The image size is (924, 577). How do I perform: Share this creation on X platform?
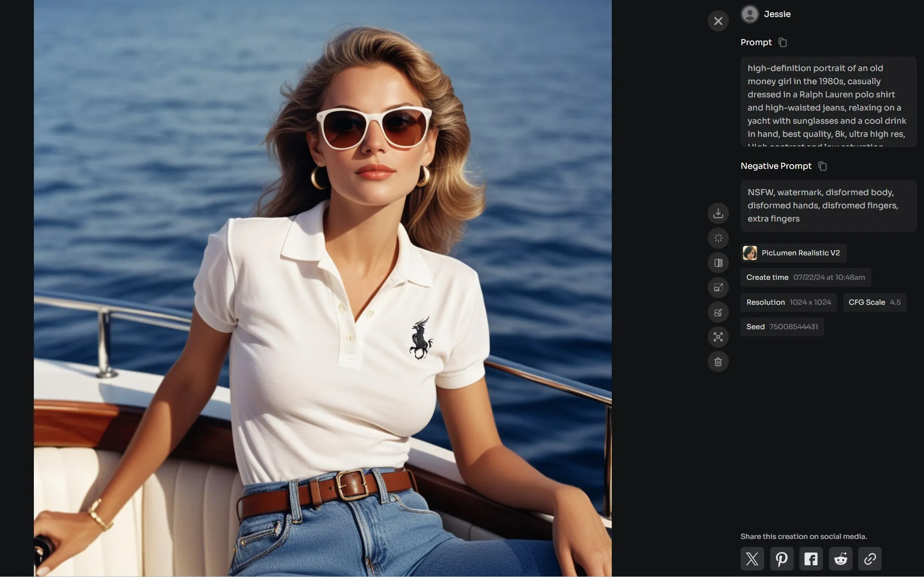click(752, 558)
